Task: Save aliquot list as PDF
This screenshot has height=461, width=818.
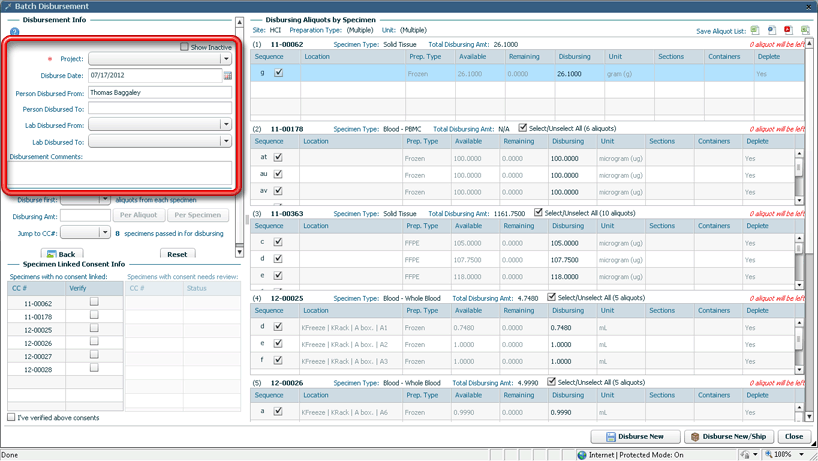Action: [x=788, y=30]
